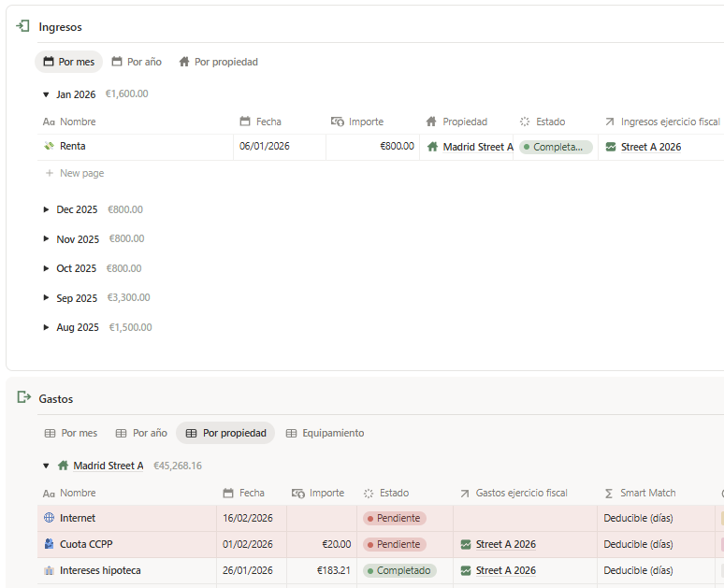
Task: Click the globe icon beside Internet
Action: (49, 518)
